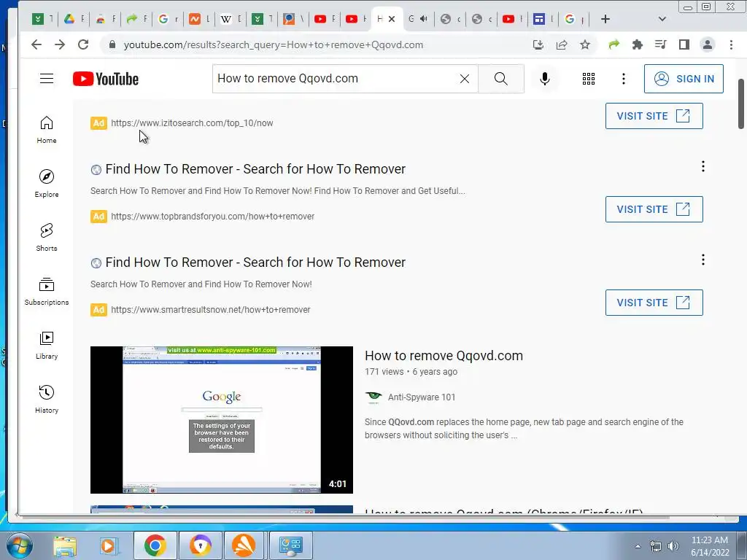Open History in the YouTube sidebar

[x=46, y=399]
